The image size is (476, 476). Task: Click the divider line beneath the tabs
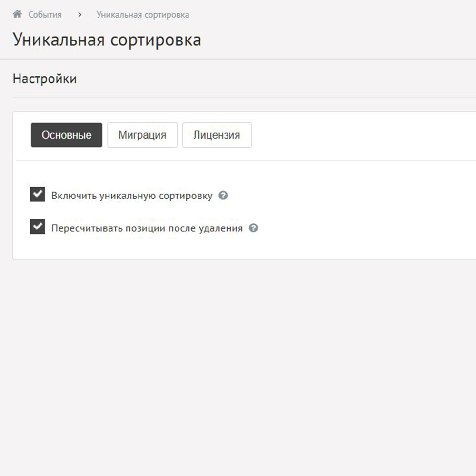(x=238, y=161)
